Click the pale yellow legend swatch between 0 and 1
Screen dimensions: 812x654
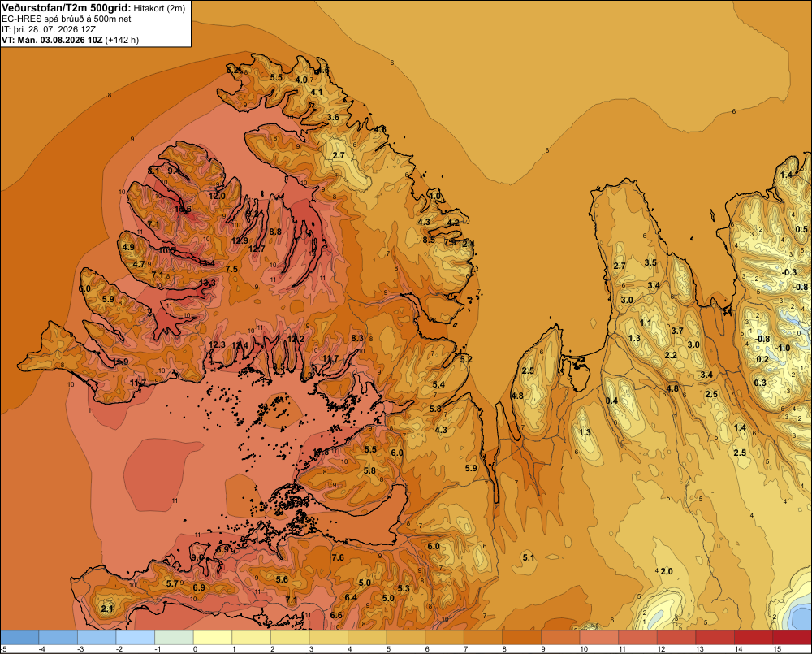pyautogui.click(x=213, y=638)
